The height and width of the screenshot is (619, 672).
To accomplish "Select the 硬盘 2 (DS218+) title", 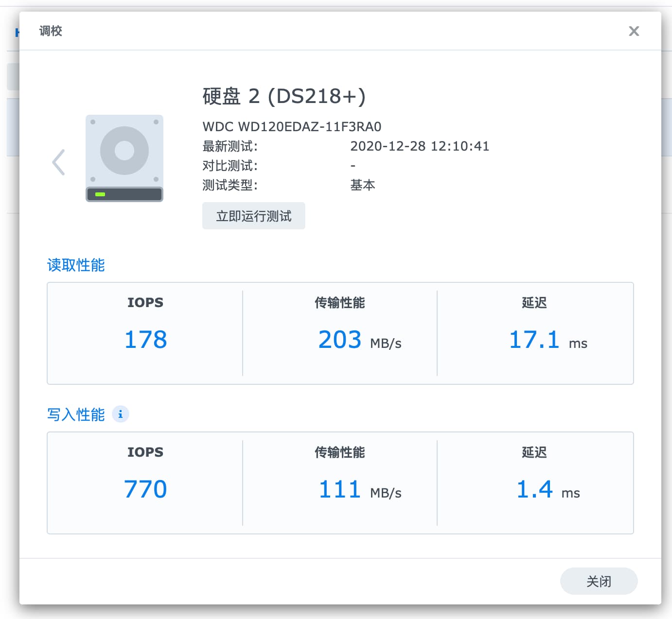I will (x=284, y=96).
